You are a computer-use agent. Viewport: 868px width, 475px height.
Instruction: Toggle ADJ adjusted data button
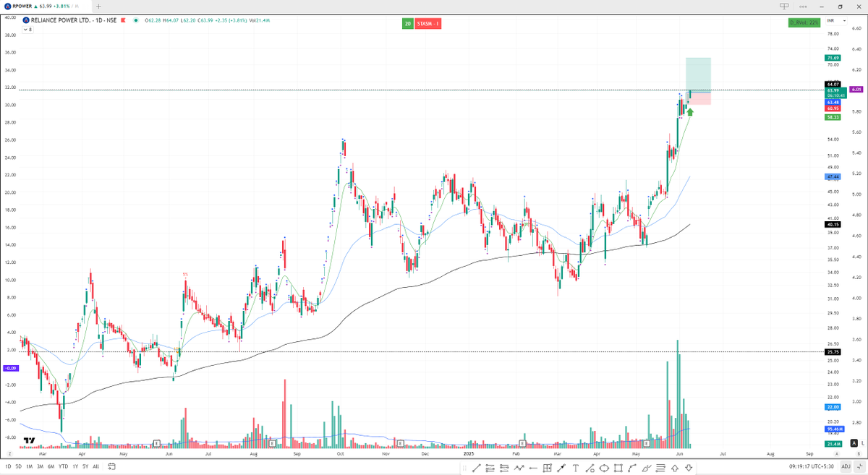846,466
